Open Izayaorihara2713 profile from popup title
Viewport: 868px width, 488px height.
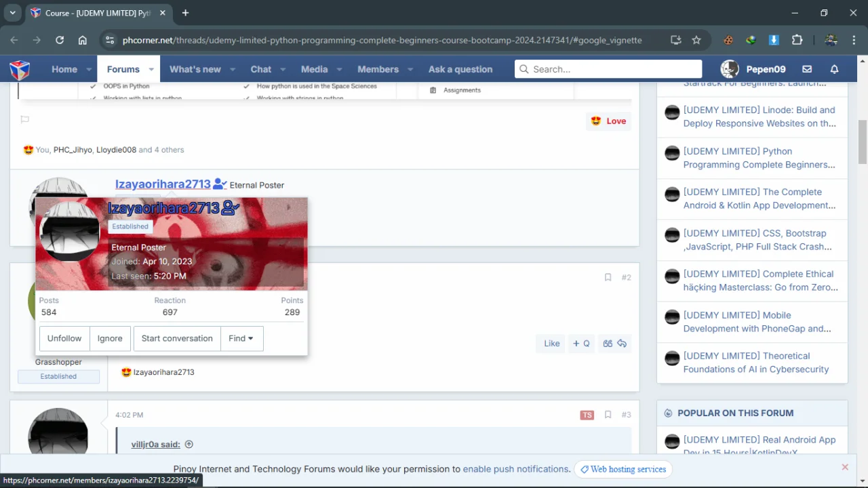[163, 208]
